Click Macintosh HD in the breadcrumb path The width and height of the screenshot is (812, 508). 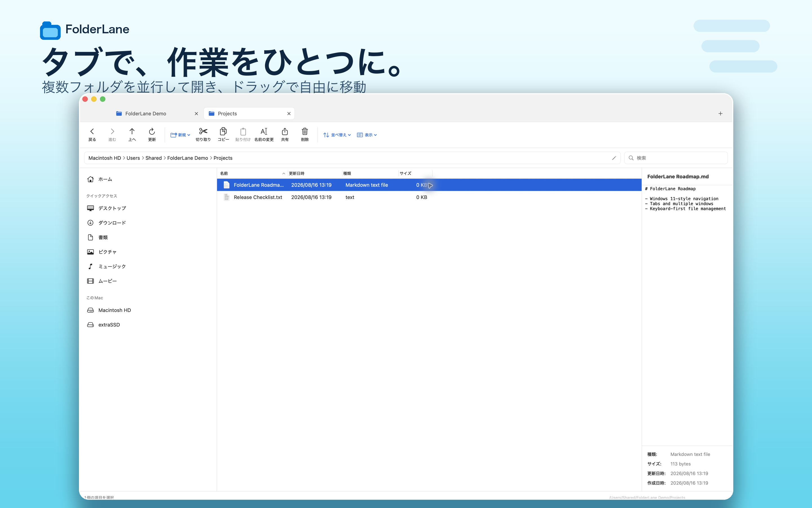click(105, 158)
